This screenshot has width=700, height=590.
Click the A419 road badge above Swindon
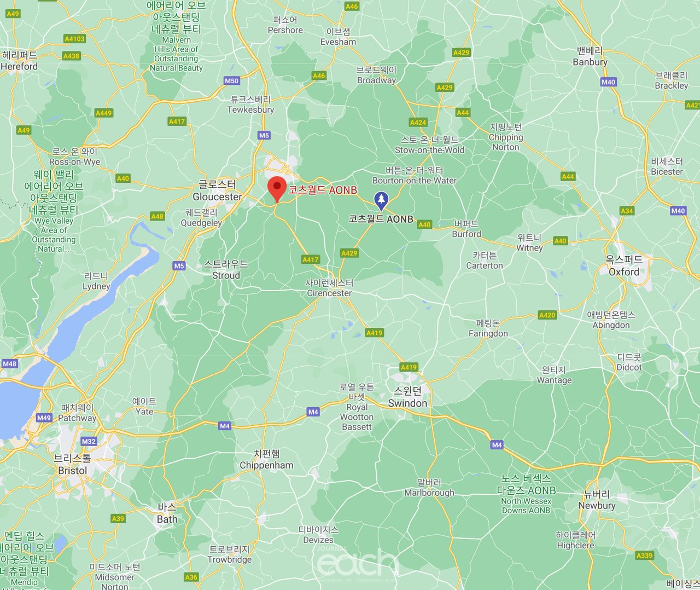409,367
